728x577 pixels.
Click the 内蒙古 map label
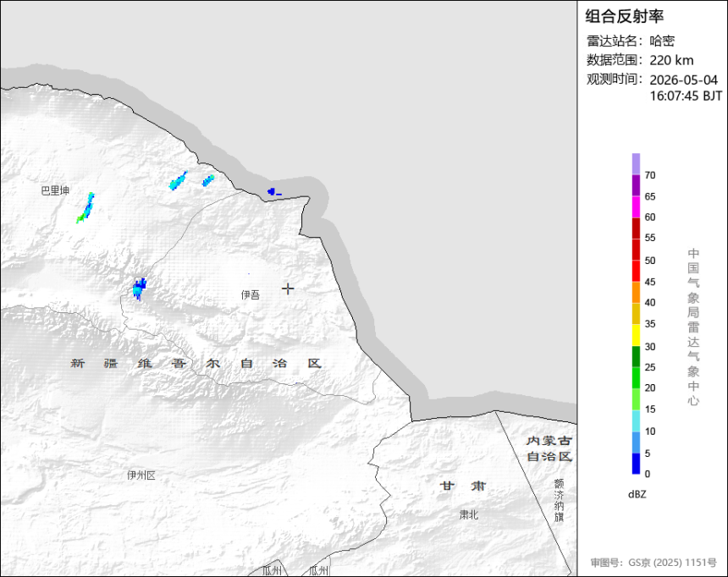(549, 441)
